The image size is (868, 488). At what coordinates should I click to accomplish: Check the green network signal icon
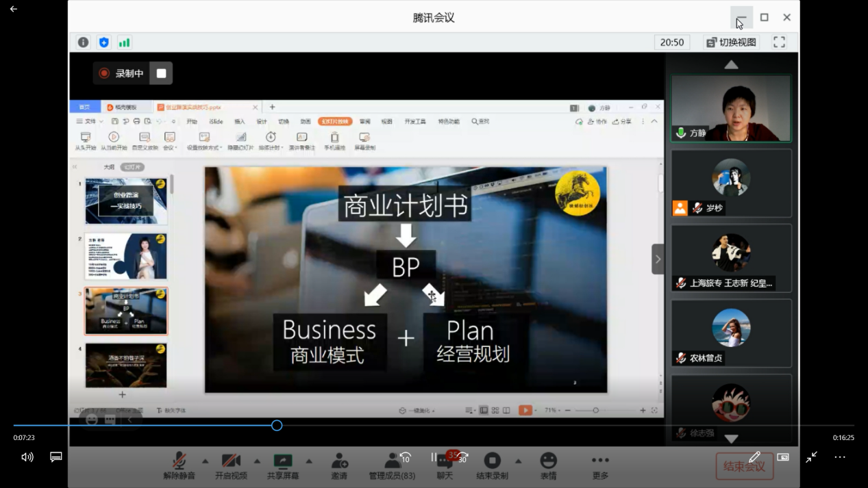(124, 42)
